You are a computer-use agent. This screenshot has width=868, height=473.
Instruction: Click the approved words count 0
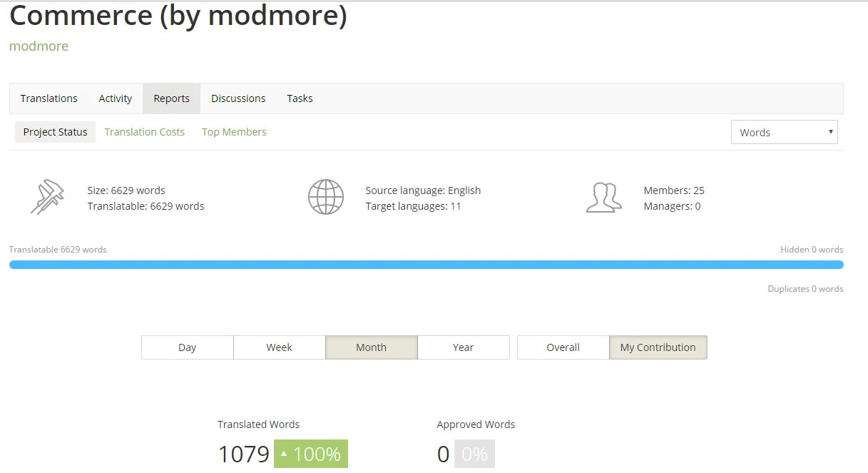tap(444, 454)
